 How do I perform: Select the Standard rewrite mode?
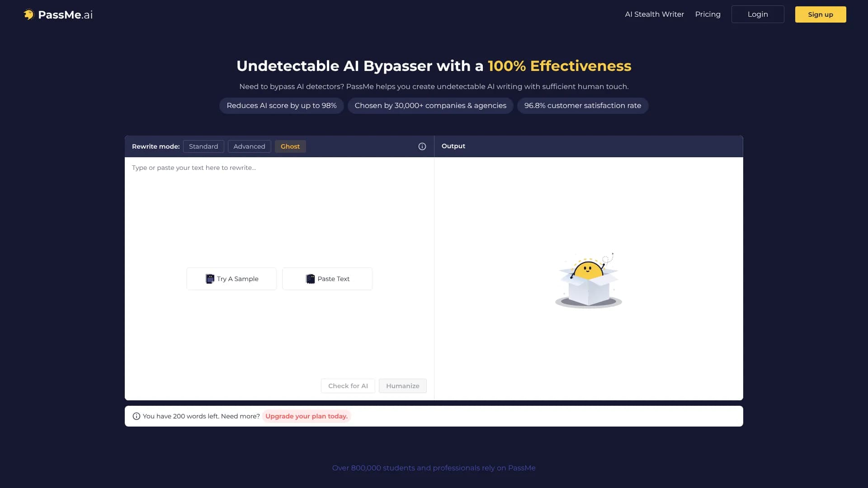tap(203, 146)
